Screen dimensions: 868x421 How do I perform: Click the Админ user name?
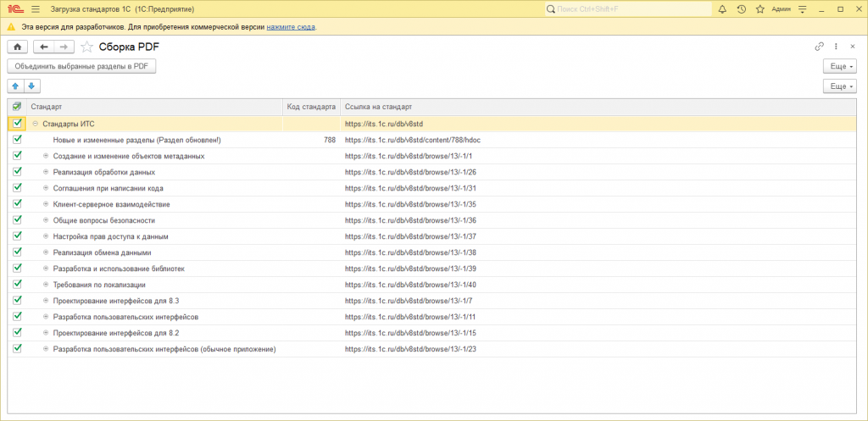pyautogui.click(x=781, y=9)
